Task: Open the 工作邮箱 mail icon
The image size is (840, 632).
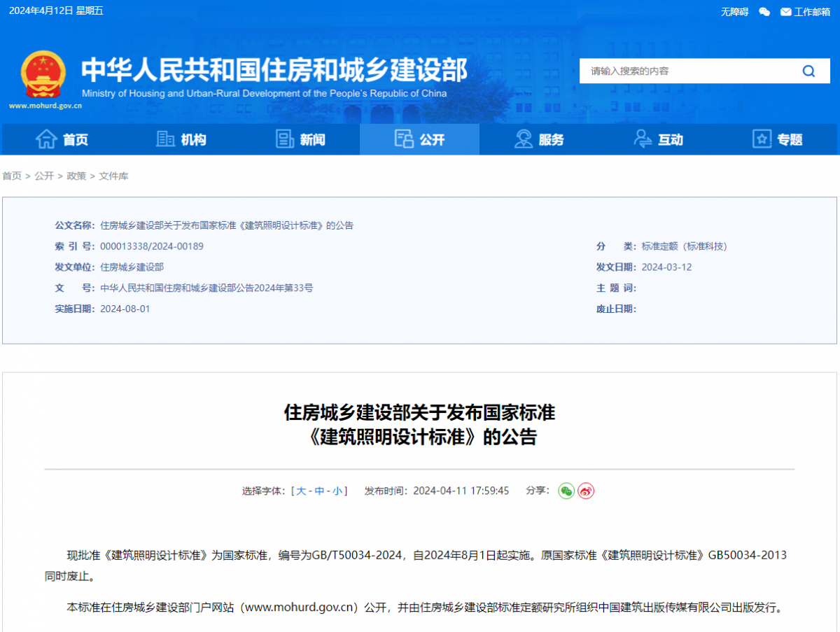Action: coord(785,11)
